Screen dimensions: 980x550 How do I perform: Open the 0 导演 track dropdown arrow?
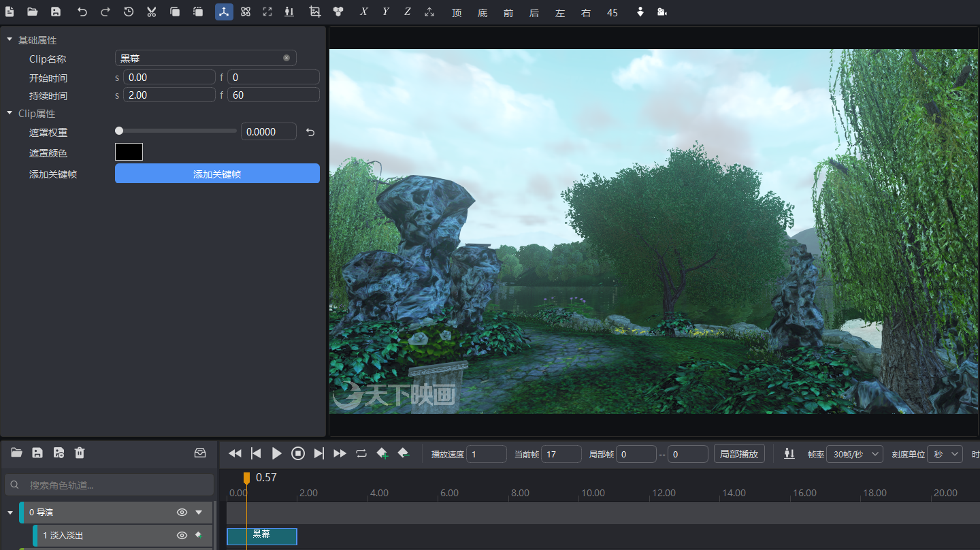tap(199, 512)
